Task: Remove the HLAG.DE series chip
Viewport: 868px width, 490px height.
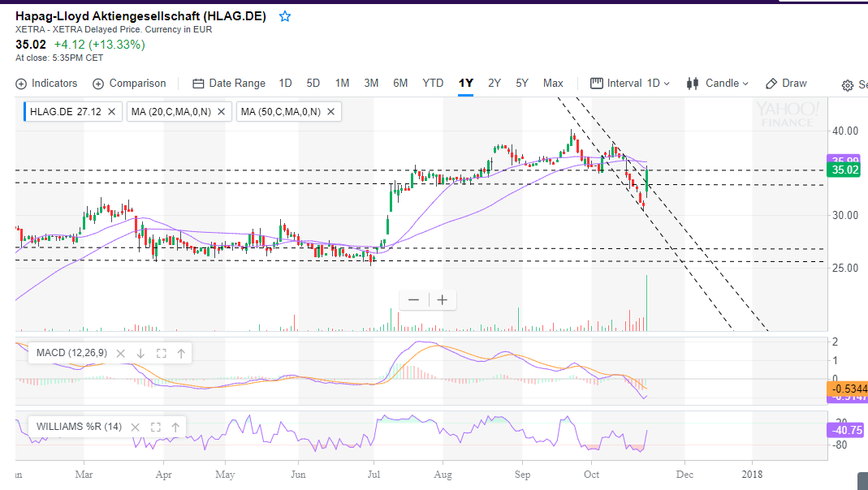Action: (112, 112)
